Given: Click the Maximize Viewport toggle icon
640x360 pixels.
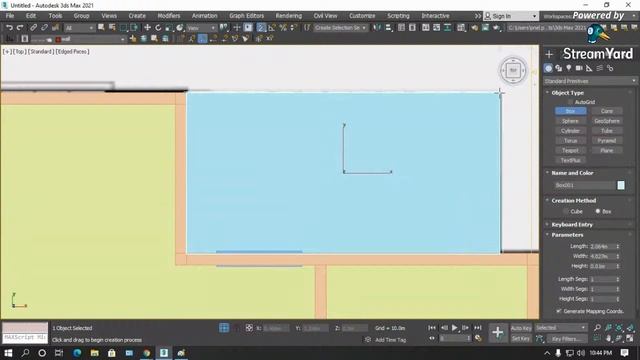Looking at the screenshot, I should click(630, 338).
